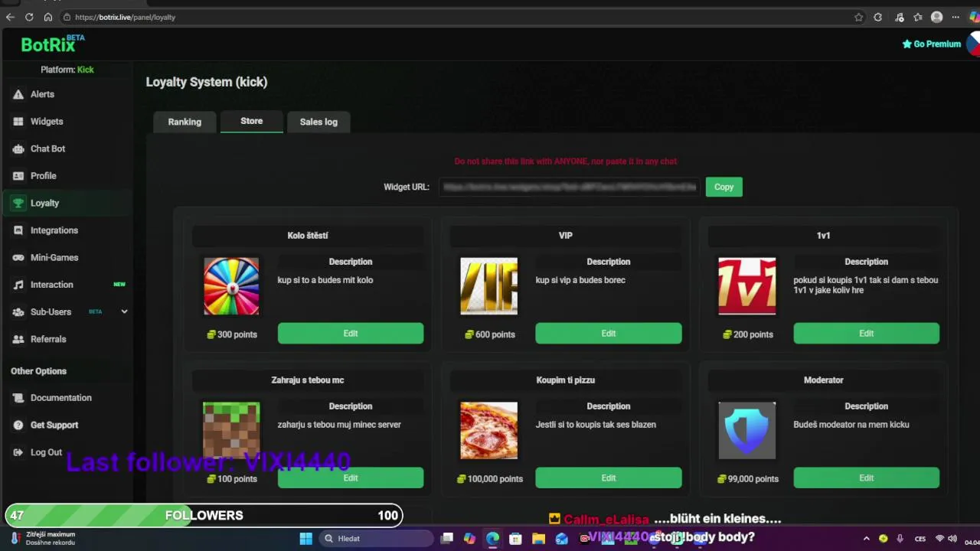Click the browser back arrow
The height and width of the screenshot is (551, 980).
tap(10, 17)
